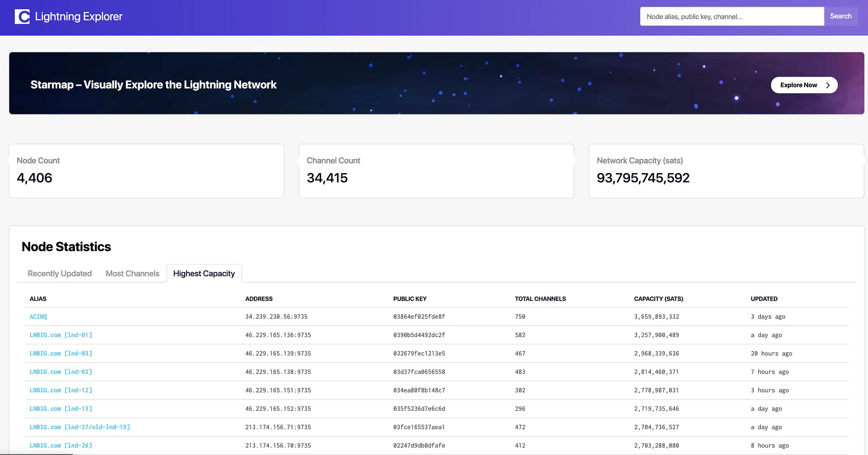Switch to the Most Channels tab
Image resolution: width=868 pixels, height=455 pixels.
[x=132, y=274]
